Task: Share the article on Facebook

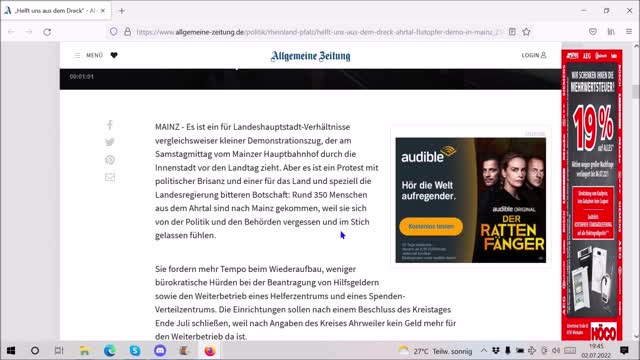Action: (x=110, y=125)
